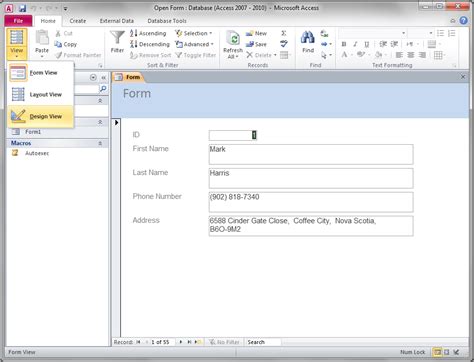Open the font name combo box
This screenshot has width=474, height=362.
[x=372, y=33]
